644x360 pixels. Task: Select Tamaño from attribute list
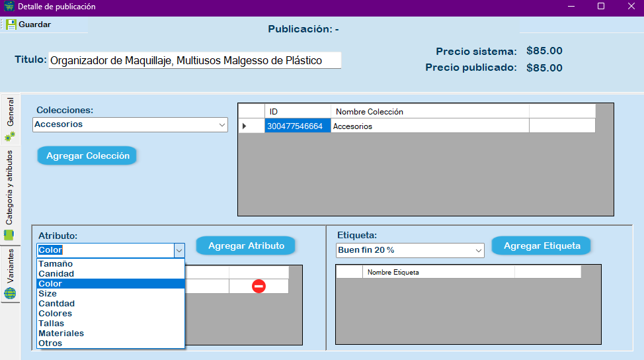pos(56,264)
